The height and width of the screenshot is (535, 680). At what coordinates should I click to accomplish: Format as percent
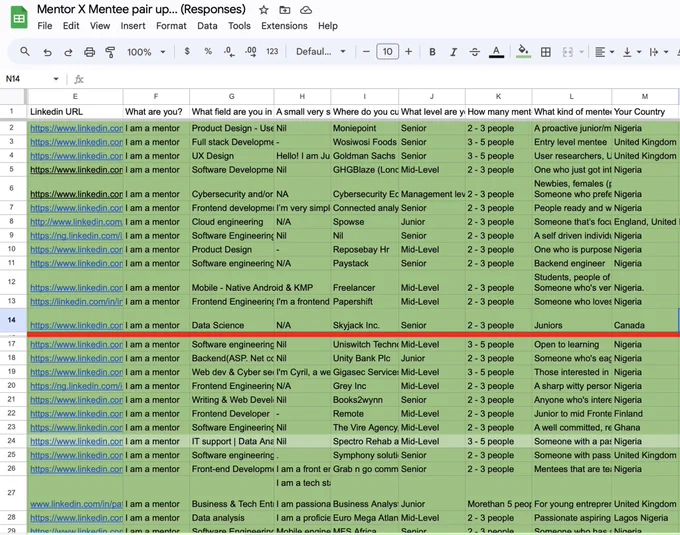(208, 52)
